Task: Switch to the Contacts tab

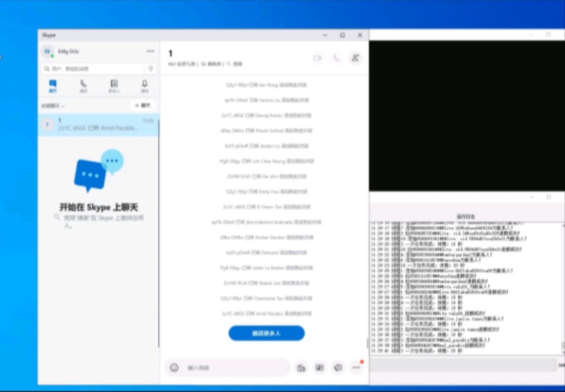Action: tap(114, 86)
